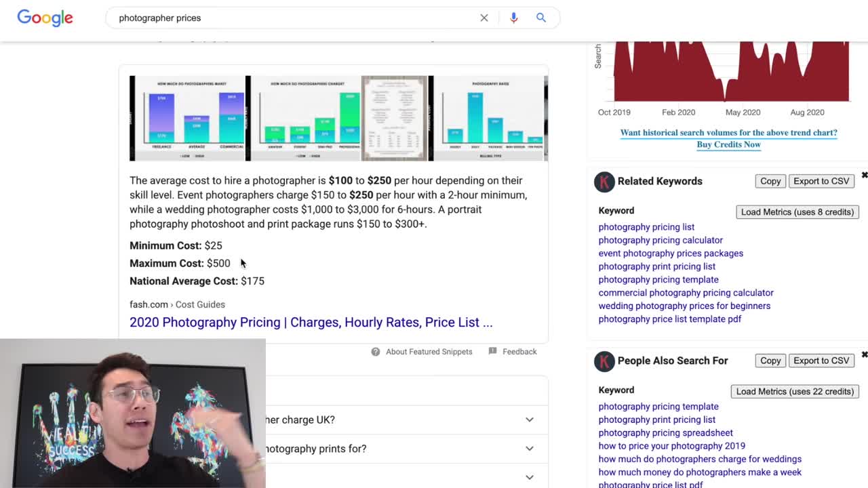
Task: Click the Related Keywords K logo icon
Action: (x=604, y=182)
